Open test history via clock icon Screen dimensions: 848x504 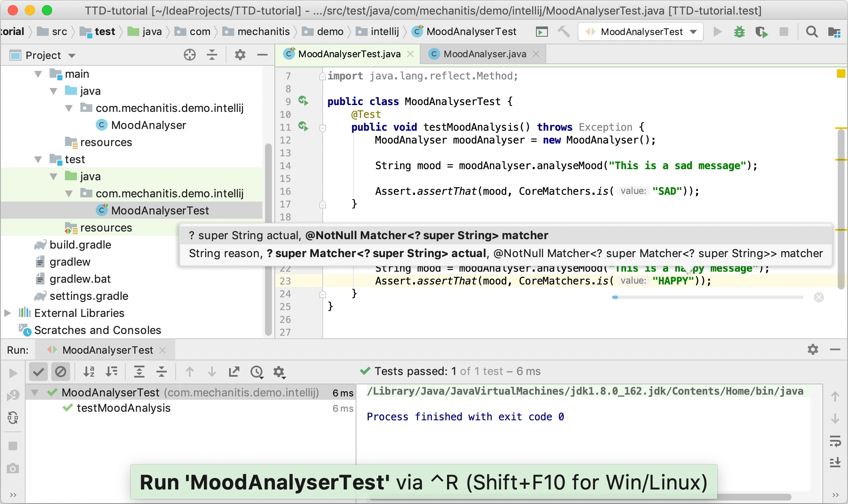click(x=256, y=372)
